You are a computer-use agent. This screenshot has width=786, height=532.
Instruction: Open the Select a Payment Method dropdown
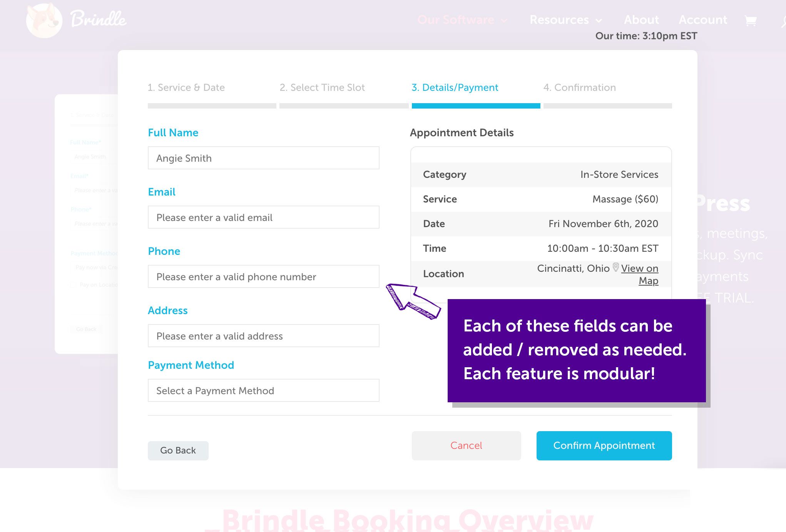[263, 391]
